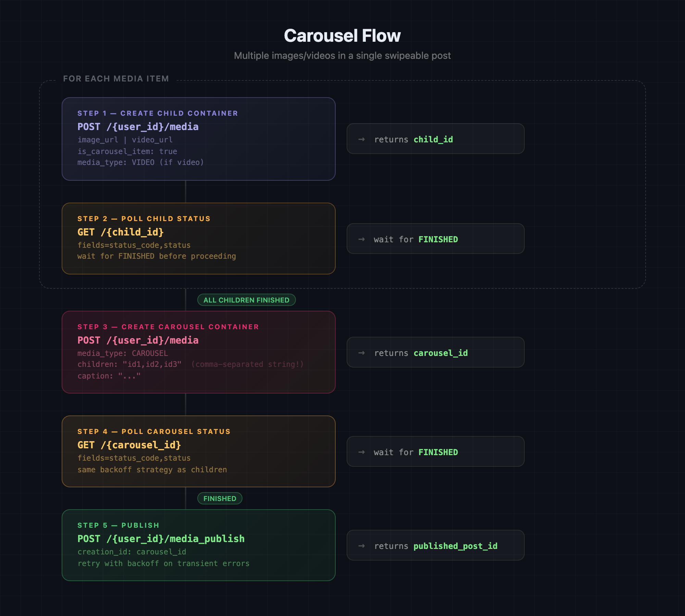Click the arrow in Step 4's wait-for-FINISHED box
Viewport: 685px width, 616px height.
click(361, 452)
